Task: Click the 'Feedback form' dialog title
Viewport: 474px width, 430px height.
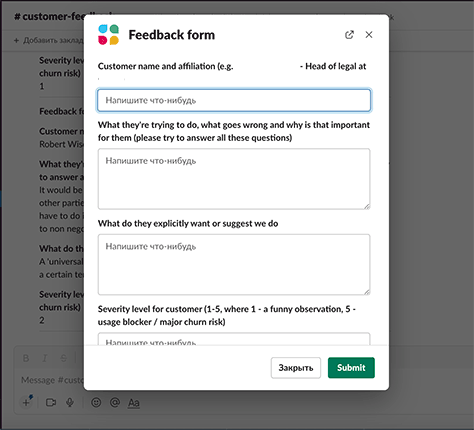Action: pyautogui.click(x=172, y=35)
